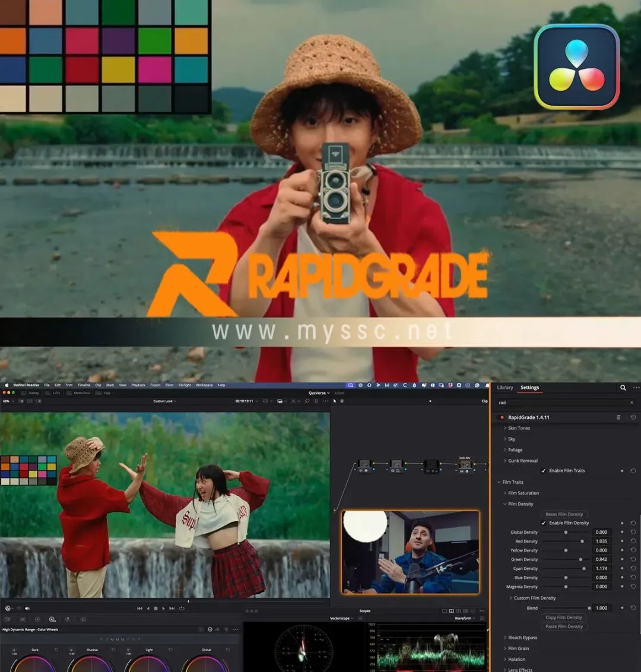The width and height of the screenshot is (641, 672).
Task: Clear the 'rad' search with X icon
Action: click(x=632, y=402)
